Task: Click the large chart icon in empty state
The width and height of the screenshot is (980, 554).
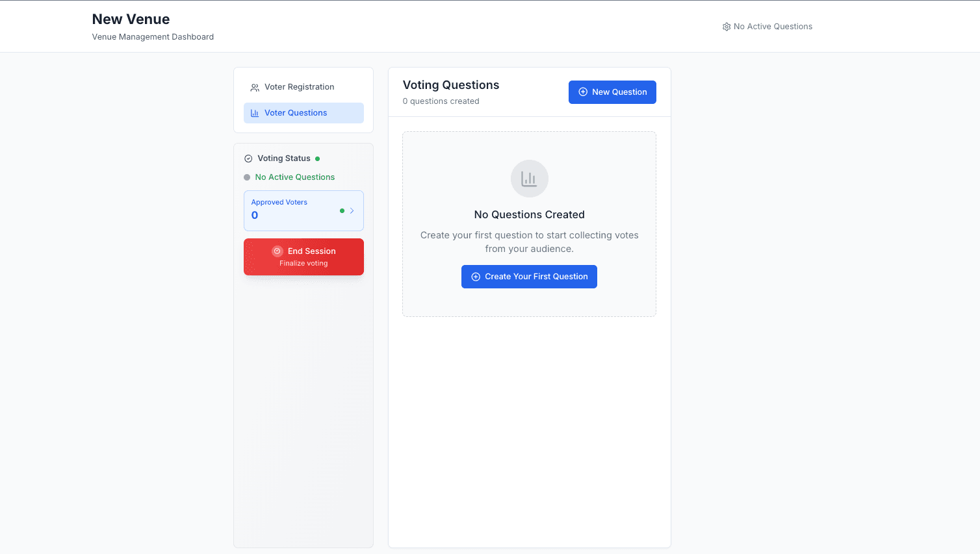Action: coord(529,179)
